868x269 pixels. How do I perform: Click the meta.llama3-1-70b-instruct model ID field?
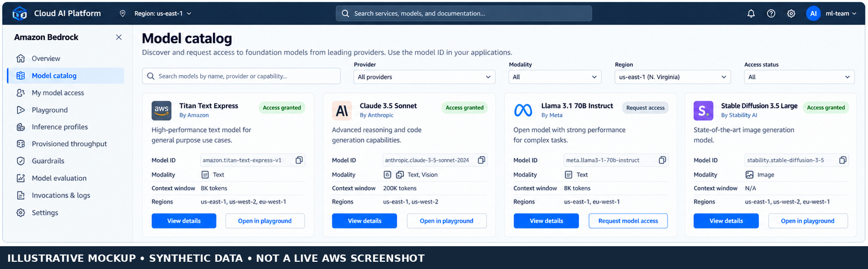[616, 160]
